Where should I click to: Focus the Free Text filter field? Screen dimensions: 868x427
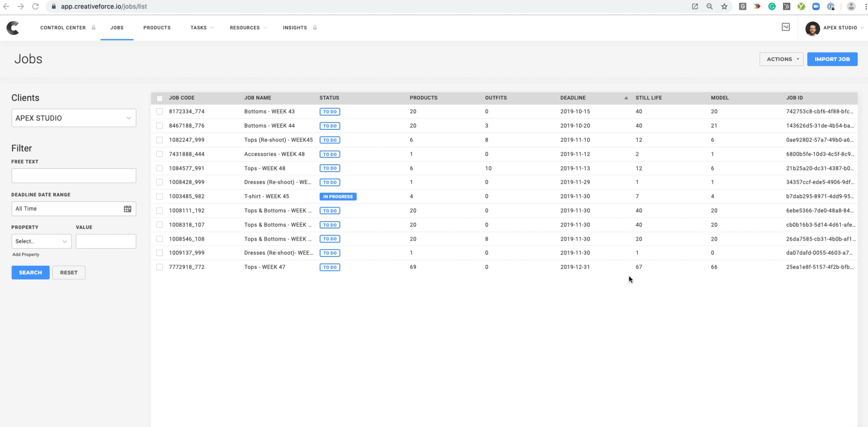pos(74,176)
